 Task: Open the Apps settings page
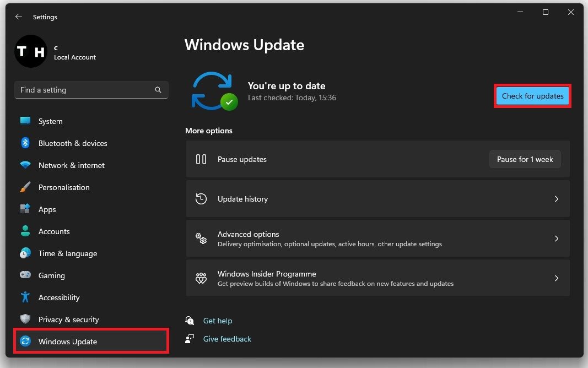47,209
